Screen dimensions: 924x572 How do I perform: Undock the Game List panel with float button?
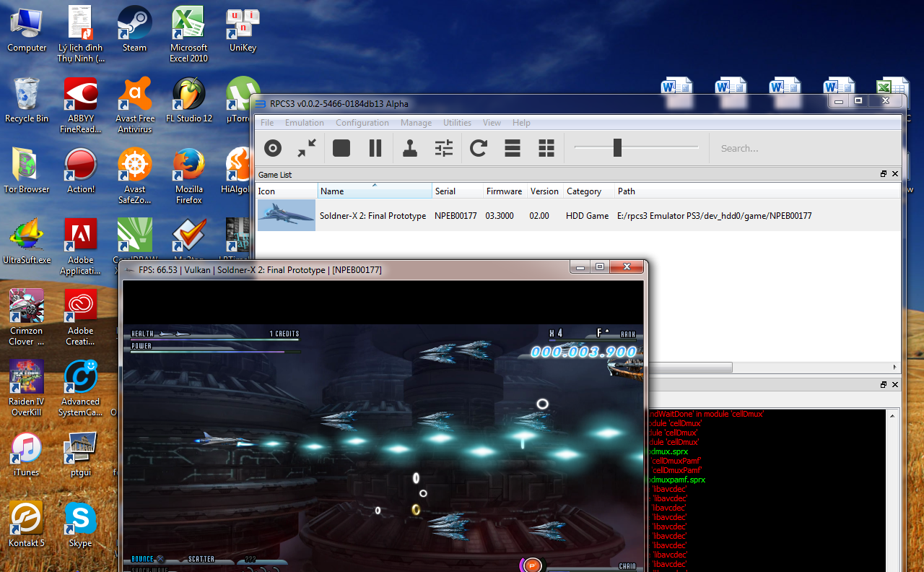click(883, 174)
